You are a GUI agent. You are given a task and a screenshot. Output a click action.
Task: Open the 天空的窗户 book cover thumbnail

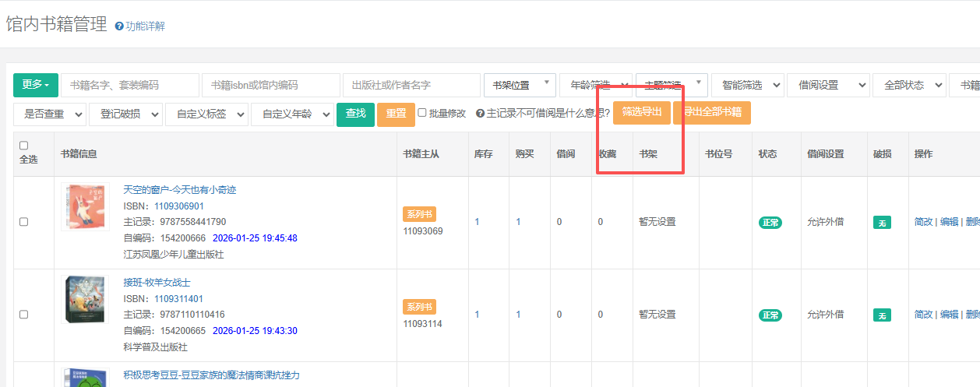(x=85, y=207)
